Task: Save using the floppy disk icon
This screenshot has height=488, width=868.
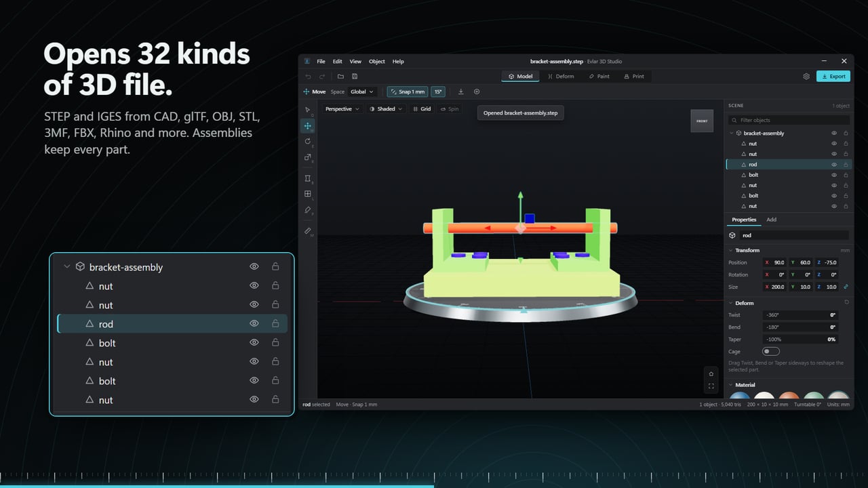Action: click(355, 77)
